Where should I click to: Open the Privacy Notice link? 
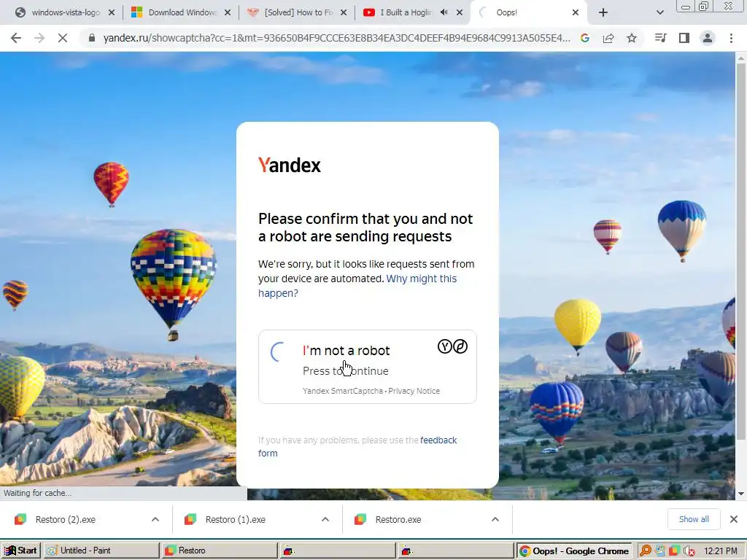tap(414, 391)
